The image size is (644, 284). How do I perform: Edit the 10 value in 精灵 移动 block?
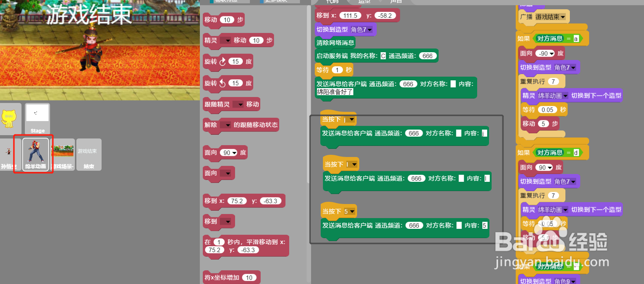pyautogui.click(x=256, y=40)
